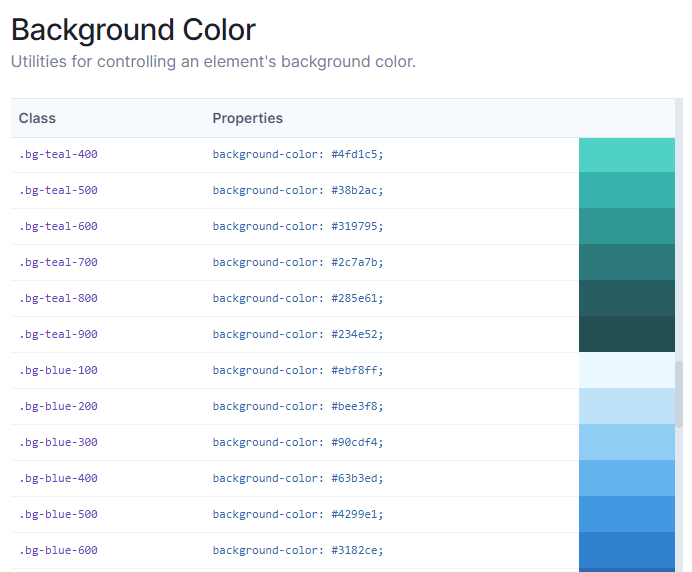Image resolution: width=692 pixels, height=572 pixels.
Task: Click the blue-500 color swatch
Action: [x=627, y=514]
